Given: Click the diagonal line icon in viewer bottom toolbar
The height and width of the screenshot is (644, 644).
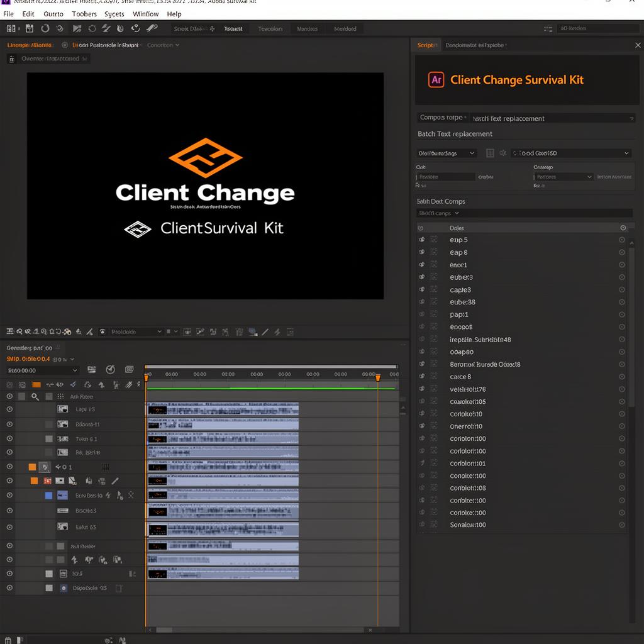Looking at the screenshot, I should pyautogui.click(x=265, y=332).
